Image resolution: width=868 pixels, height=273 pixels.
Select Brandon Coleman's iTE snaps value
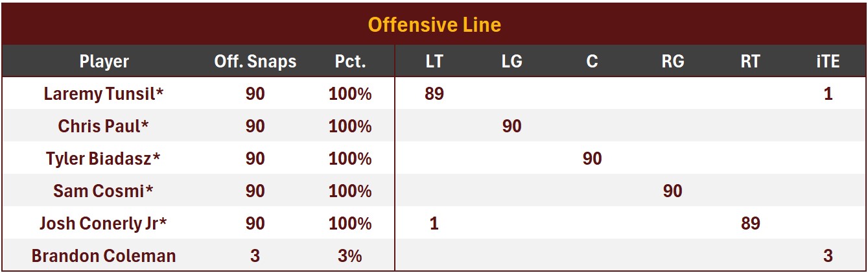pyautogui.click(x=828, y=256)
